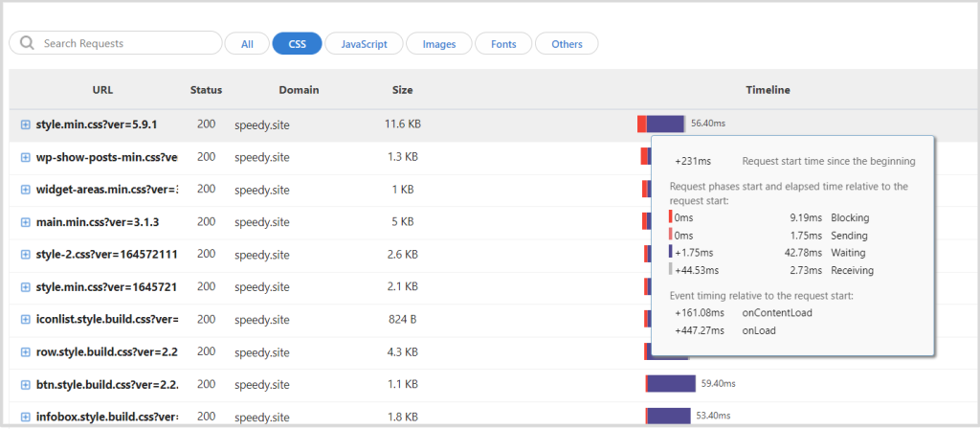This screenshot has height=429, width=980.
Task: Expand the style.min.css?ver=1645721 request row
Action: 26,287
